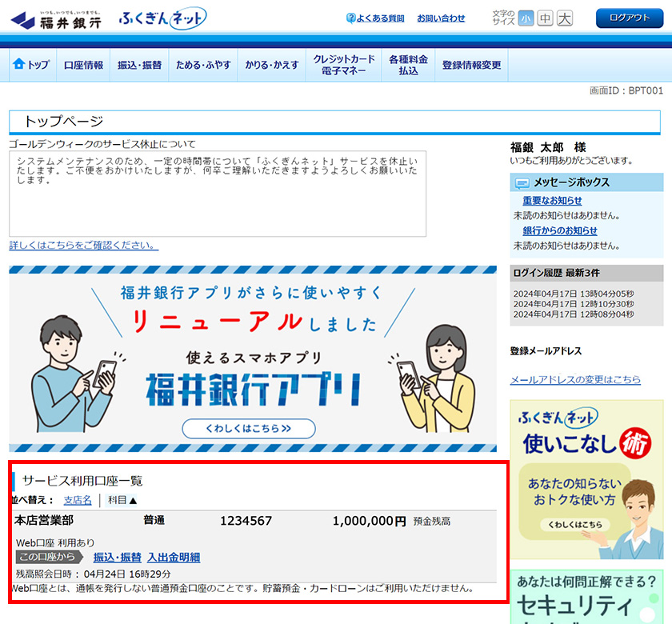672x624 pixels.
Task: Open the クレジットカード電子マネー menu
Action: click(x=344, y=65)
